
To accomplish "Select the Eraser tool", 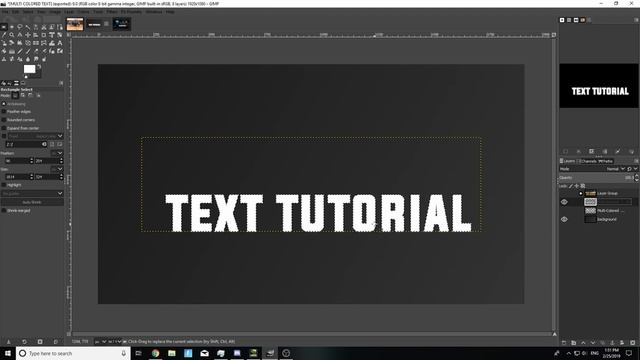I will (x=36, y=51).
